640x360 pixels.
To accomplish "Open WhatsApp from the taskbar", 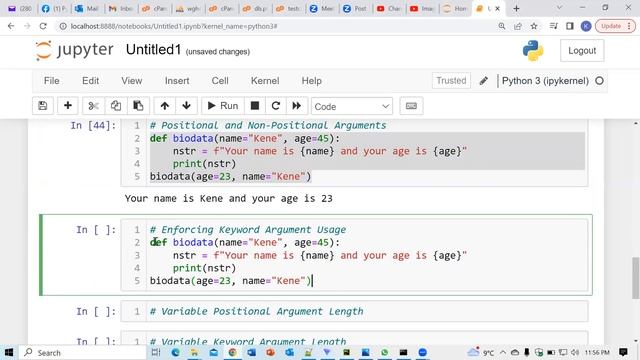I will point(384,352).
